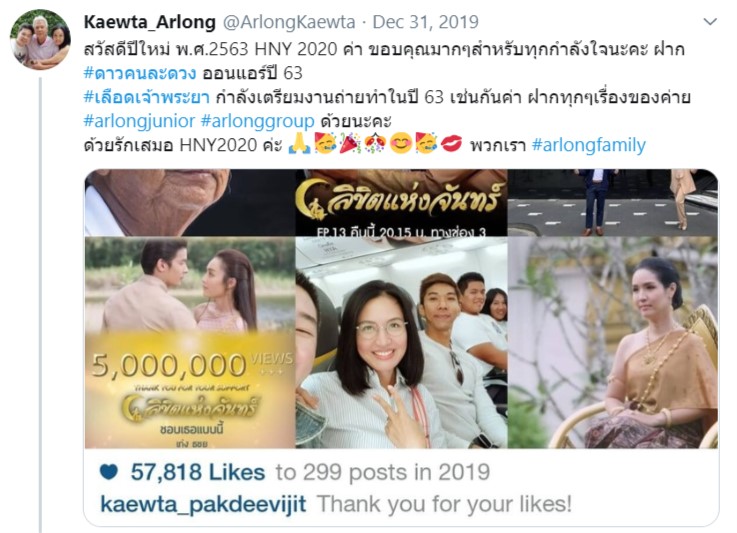Open the top-left closeup face image

[190, 203]
